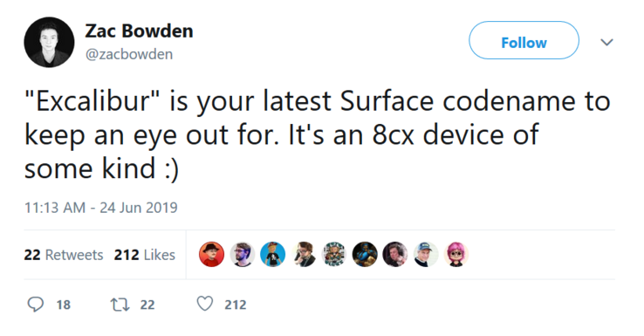
Task: Open the liker avatar of the bearded man with blue glasses
Action: click(243, 254)
